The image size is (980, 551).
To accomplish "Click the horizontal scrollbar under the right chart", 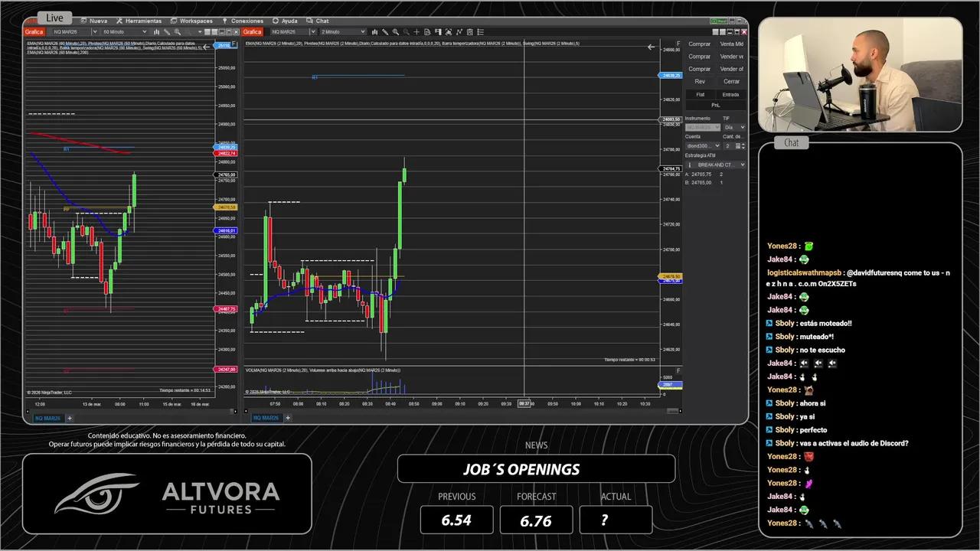I will coord(459,411).
